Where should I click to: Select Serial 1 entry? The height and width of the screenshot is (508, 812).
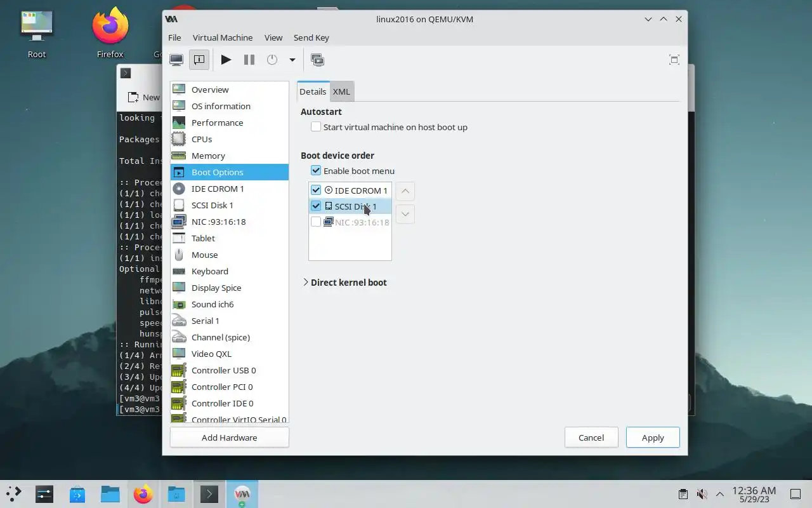pyautogui.click(x=229, y=321)
